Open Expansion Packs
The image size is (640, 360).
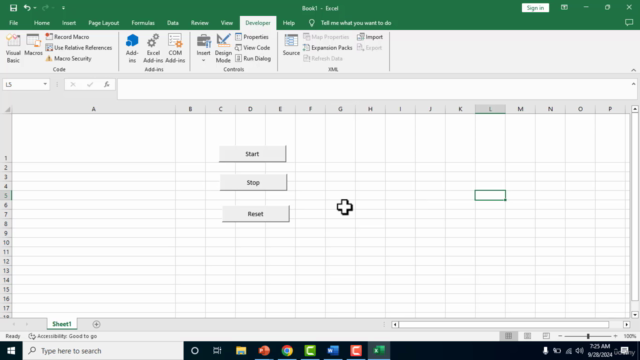tap(328, 48)
